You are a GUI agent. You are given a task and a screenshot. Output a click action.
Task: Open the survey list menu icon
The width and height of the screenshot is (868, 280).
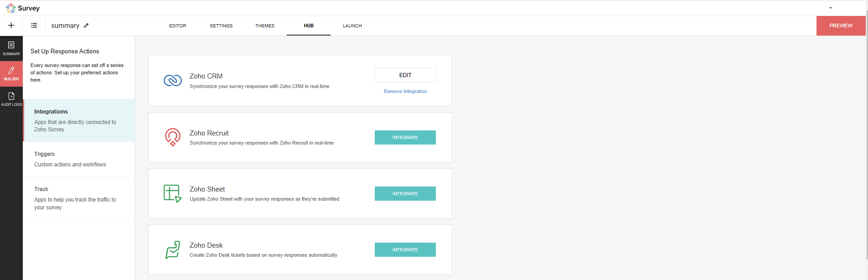point(34,26)
